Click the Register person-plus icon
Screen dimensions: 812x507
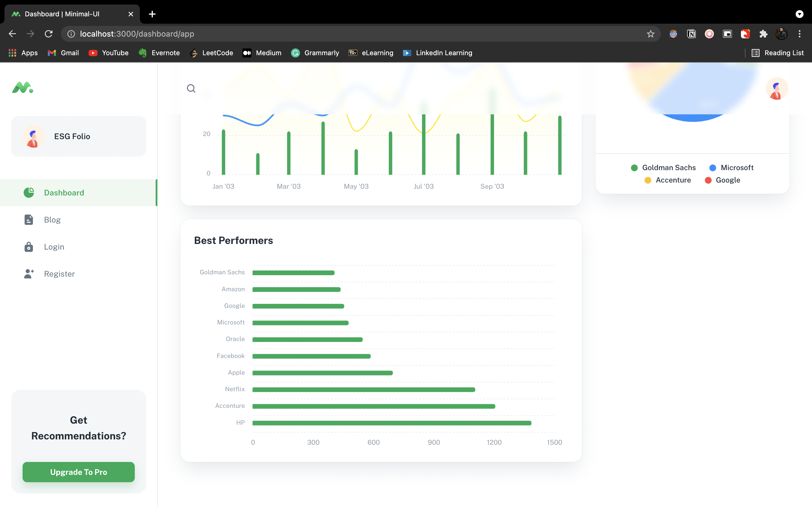point(29,273)
